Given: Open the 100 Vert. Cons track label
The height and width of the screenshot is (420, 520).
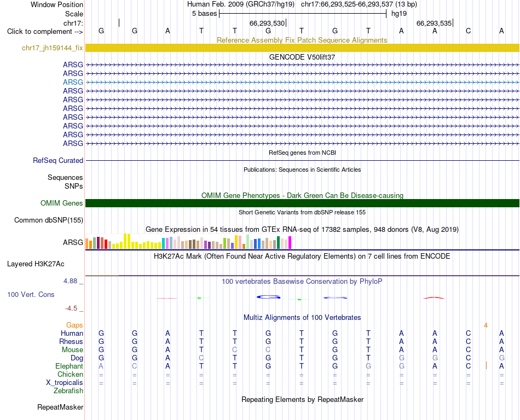Looking at the screenshot, I should 31,294.
